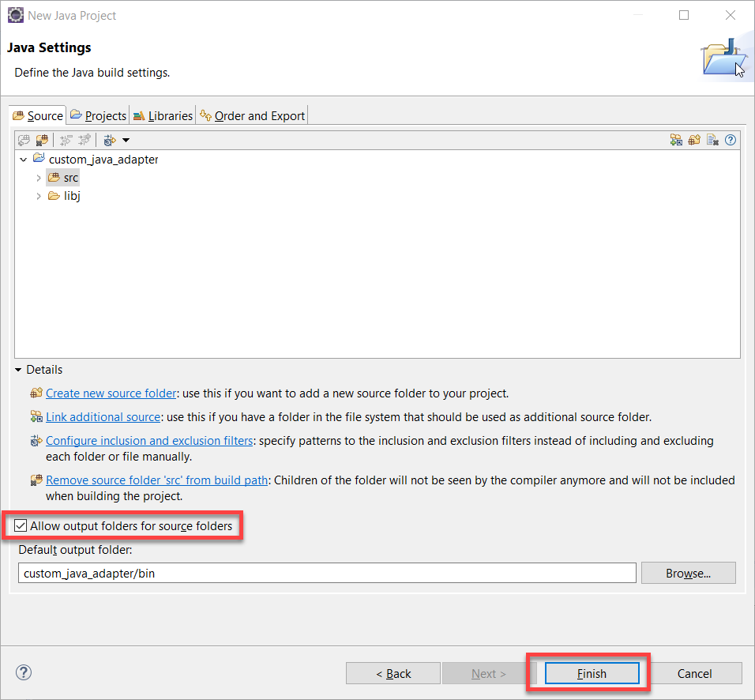
Task: Go to the previous page with Back button
Action: [x=393, y=673]
